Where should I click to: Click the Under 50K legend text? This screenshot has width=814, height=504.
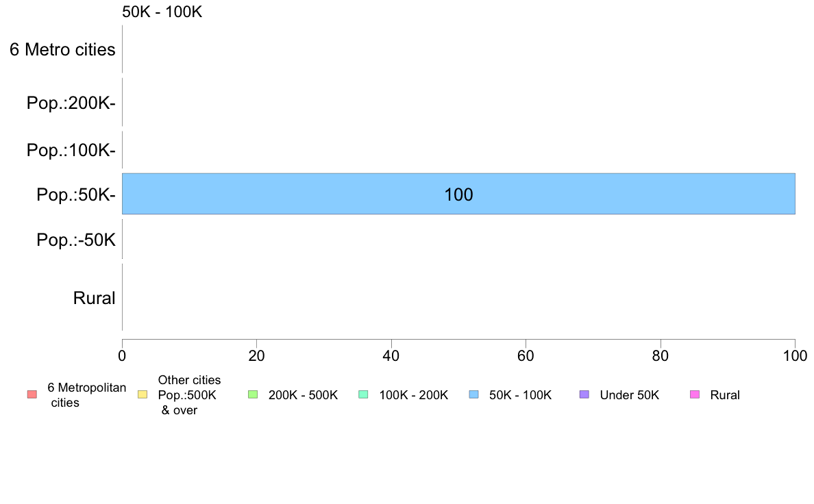(x=629, y=395)
